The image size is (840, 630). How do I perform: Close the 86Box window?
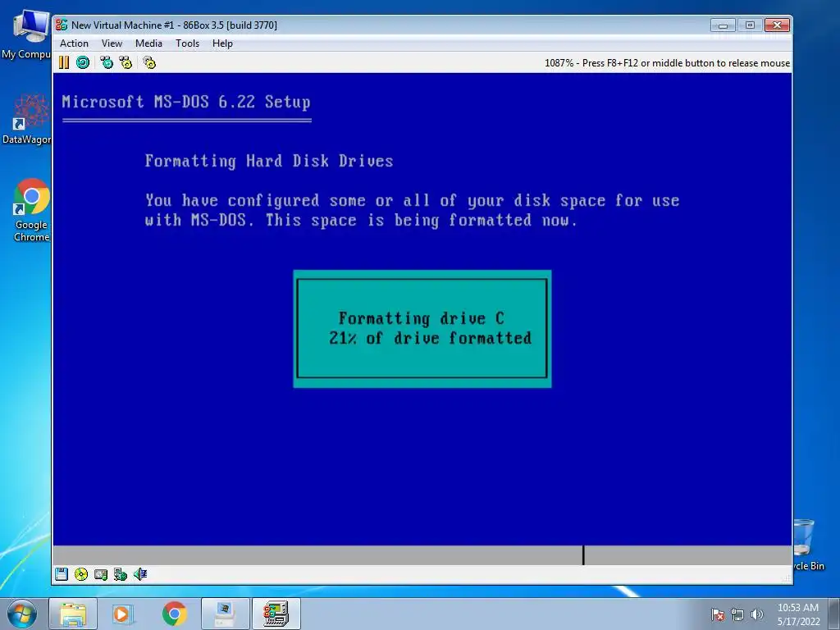(x=777, y=25)
